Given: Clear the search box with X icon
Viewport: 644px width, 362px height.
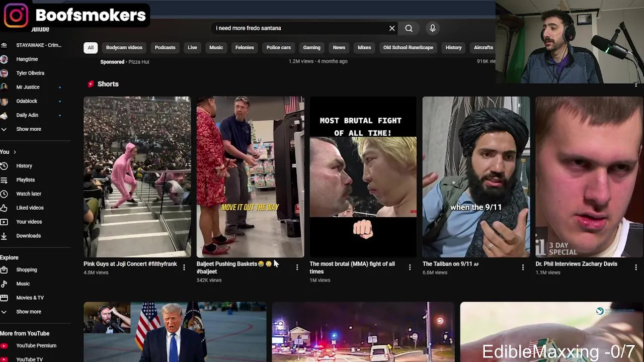Looking at the screenshot, I should tap(392, 28).
